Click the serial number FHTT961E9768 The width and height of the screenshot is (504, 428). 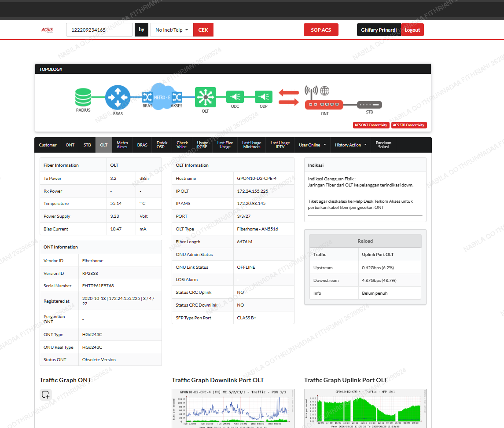click(x=98, y=285)
